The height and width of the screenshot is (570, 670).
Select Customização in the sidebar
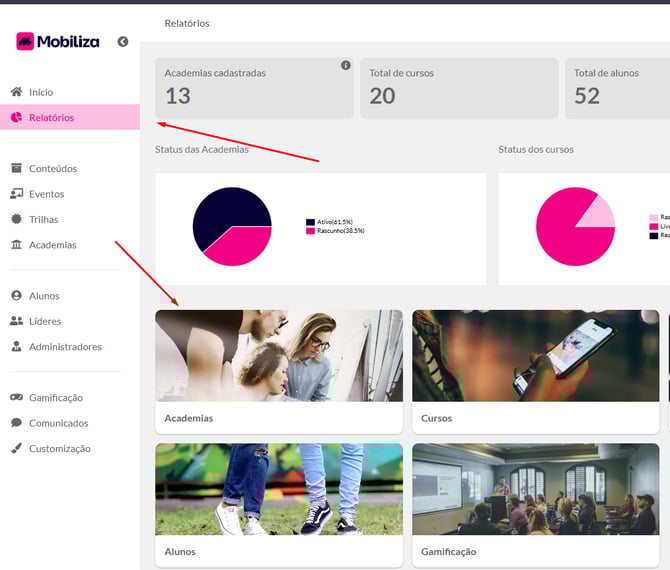[59, 449]
